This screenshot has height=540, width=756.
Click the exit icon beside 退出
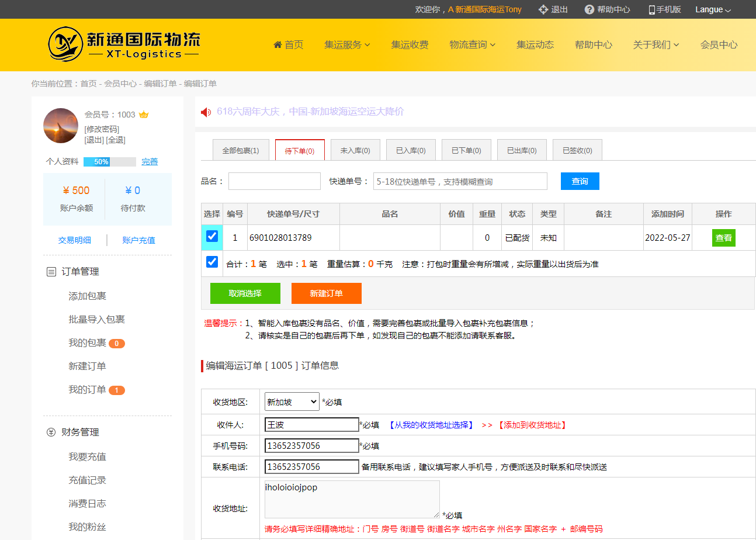point(543,9)
